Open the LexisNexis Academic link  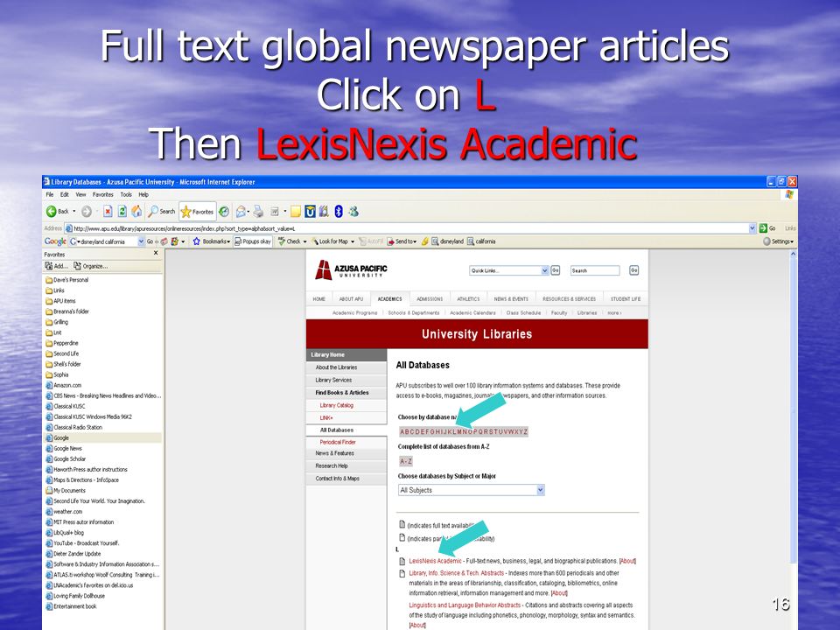point(435,561)
